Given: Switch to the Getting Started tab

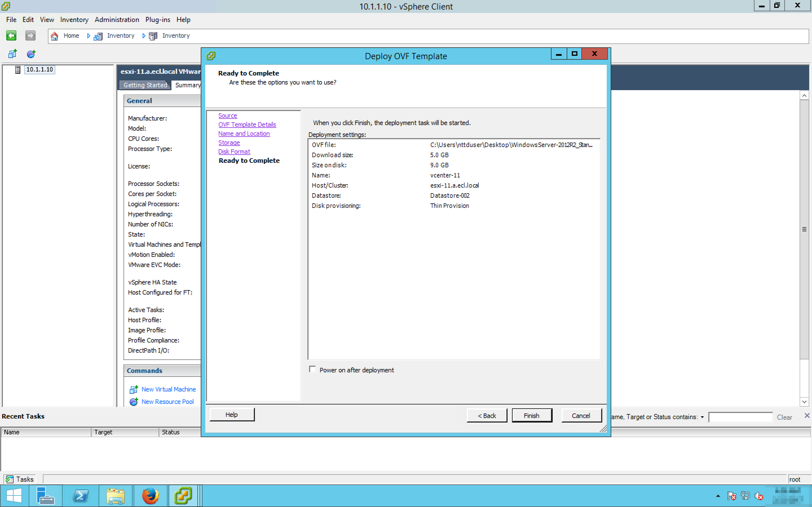Looking at the screenshot, I should tap(145, 85).
